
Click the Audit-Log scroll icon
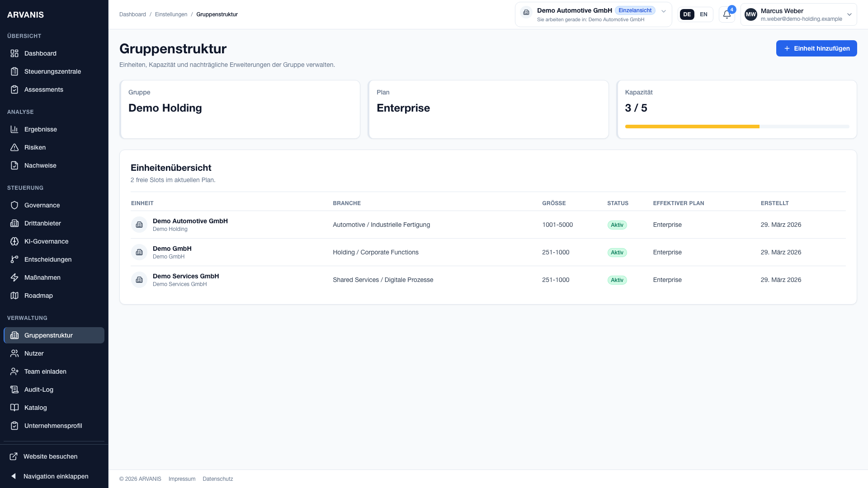tap(14, 389)
